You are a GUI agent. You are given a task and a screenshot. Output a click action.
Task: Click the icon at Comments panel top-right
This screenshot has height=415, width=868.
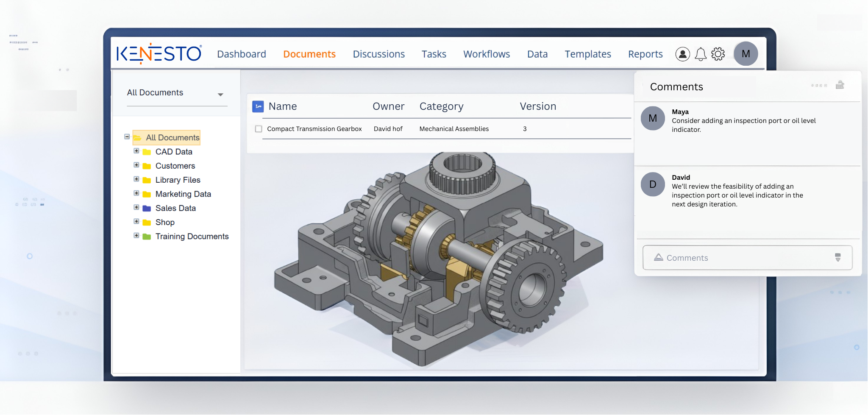click(840, 85)
